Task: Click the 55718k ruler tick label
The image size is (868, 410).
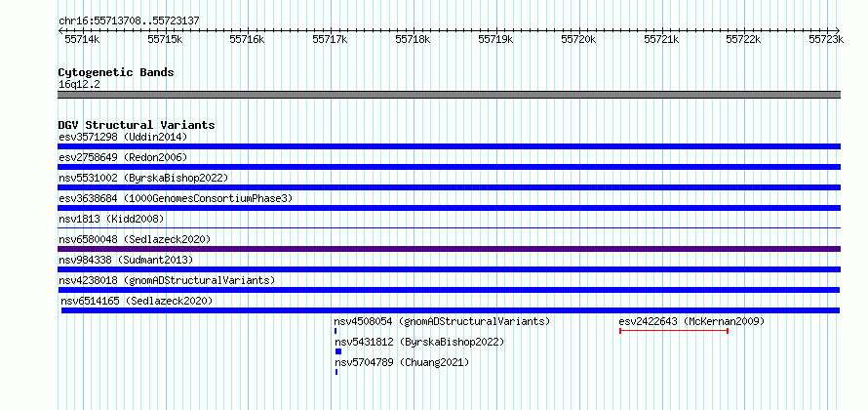Action: tap(413, 39)
